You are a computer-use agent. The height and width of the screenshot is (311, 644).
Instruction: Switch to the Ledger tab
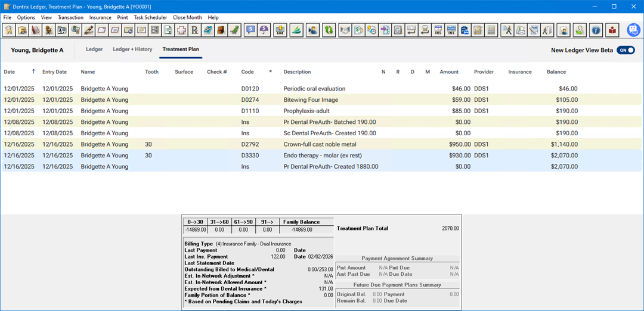pyautogui.click(x=94, y=49)
